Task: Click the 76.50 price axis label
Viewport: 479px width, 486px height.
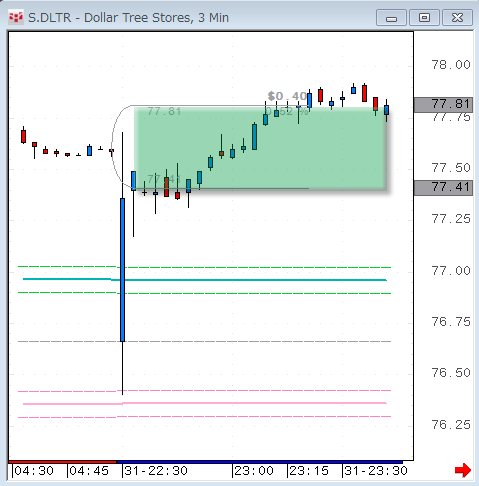Action: click(x=451, y=373)
